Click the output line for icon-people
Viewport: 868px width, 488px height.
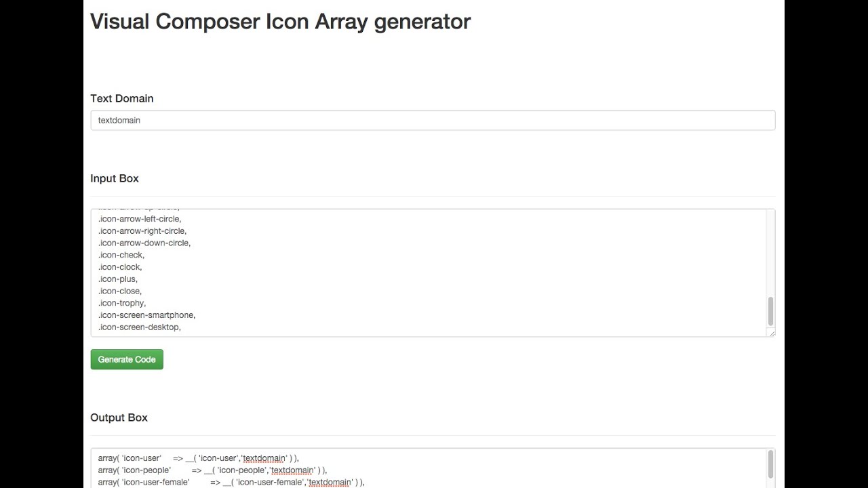[212, 470]
